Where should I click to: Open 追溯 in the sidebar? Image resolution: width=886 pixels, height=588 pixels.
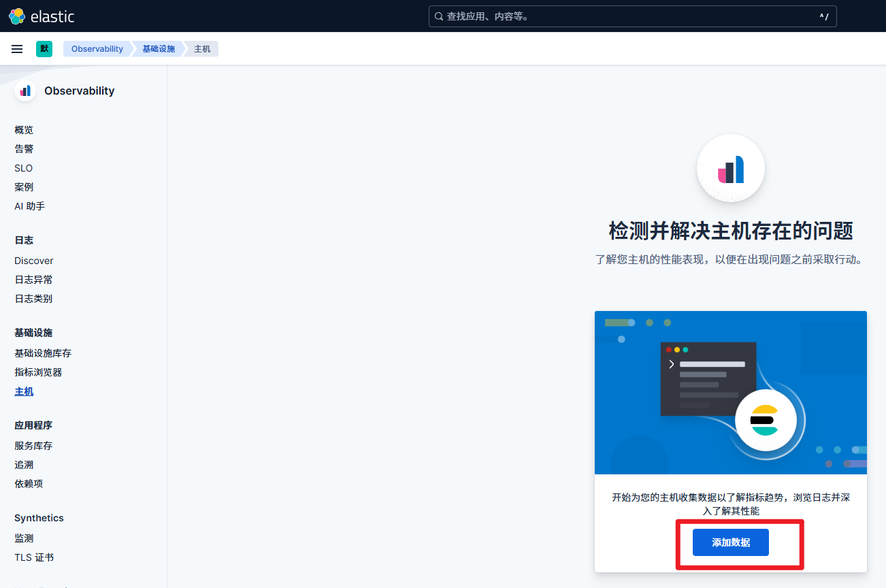click(24, 465)
